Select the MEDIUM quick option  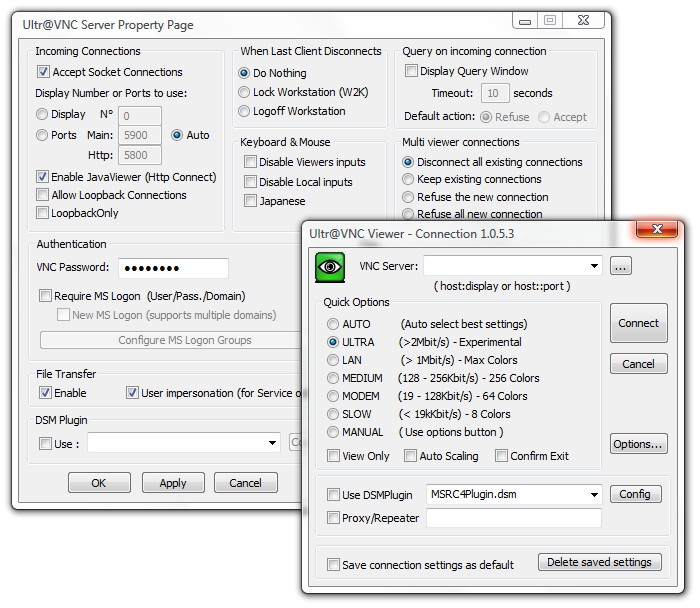pos(333,378)
